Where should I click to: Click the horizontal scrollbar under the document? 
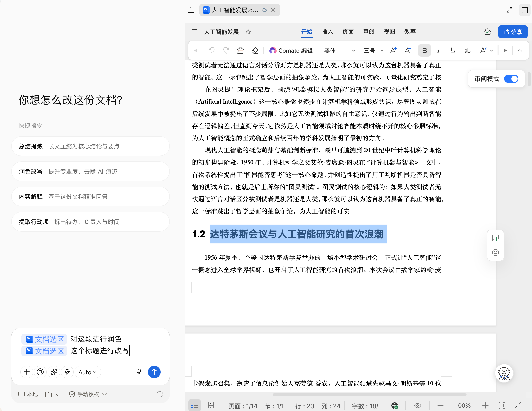pyautogui.click(x=369, y=395)
